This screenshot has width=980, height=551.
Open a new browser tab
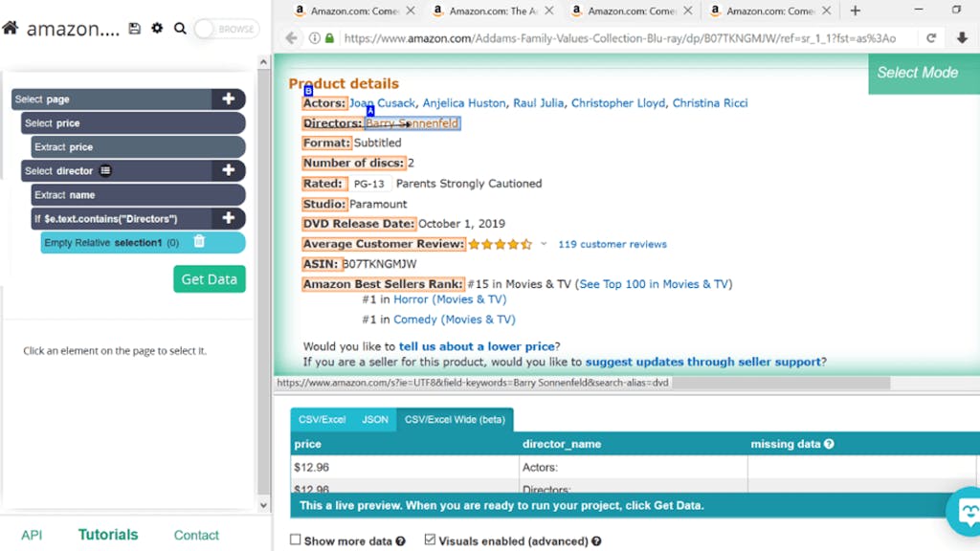(855, 11)
